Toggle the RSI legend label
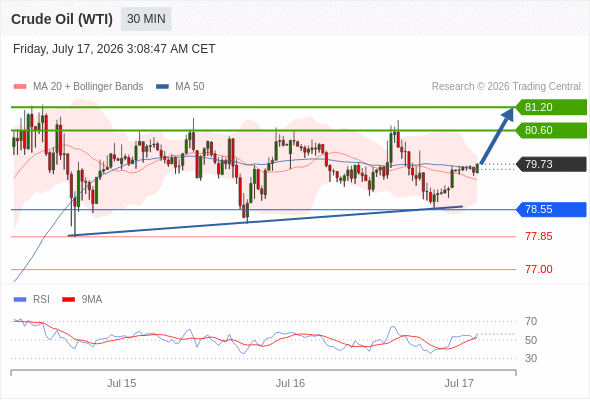The width and height of the screenshot is (590, 400). point(41,300)
